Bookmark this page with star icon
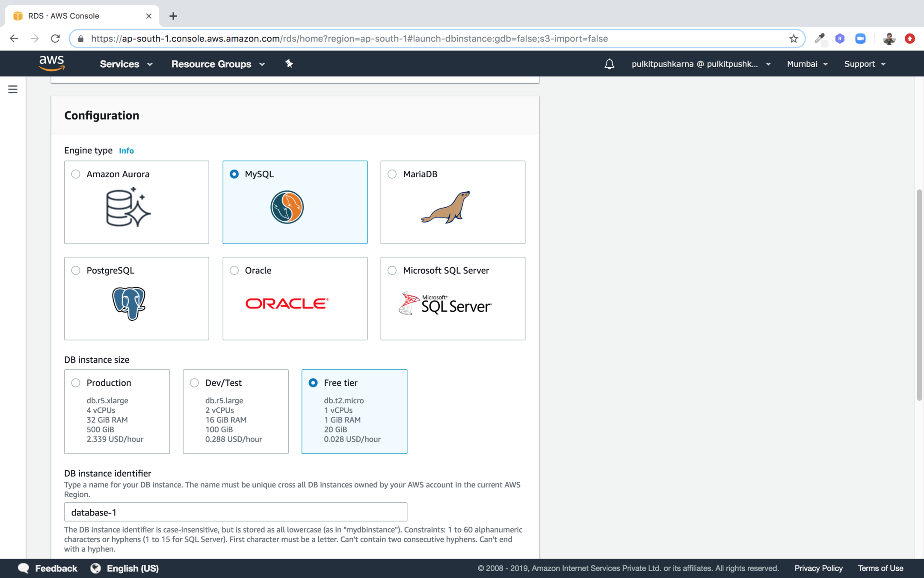Screen dimensions: 924x578 coord(794,39)
